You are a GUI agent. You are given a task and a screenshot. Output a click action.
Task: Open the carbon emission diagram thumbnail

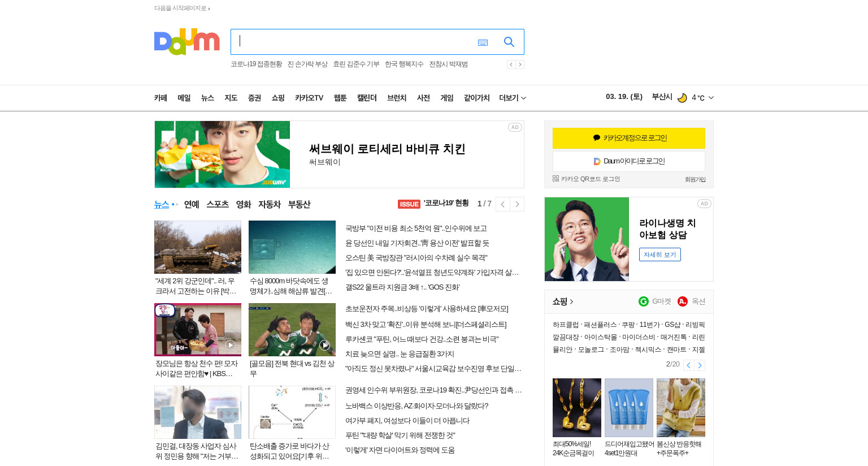tap(292, 412)
